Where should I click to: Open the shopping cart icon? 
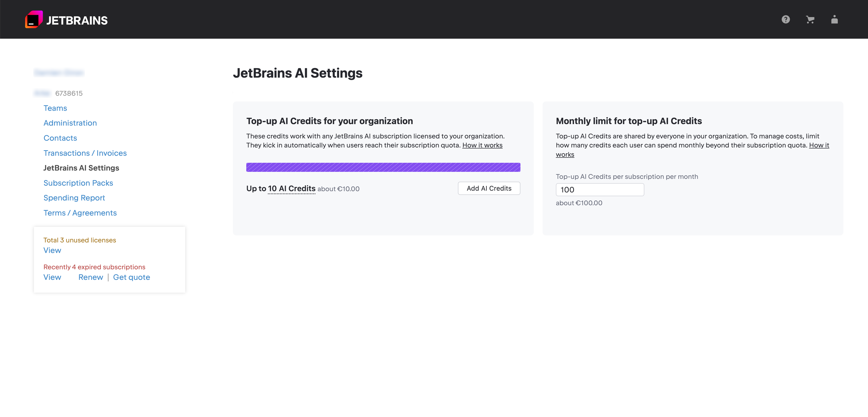[810, 20]
